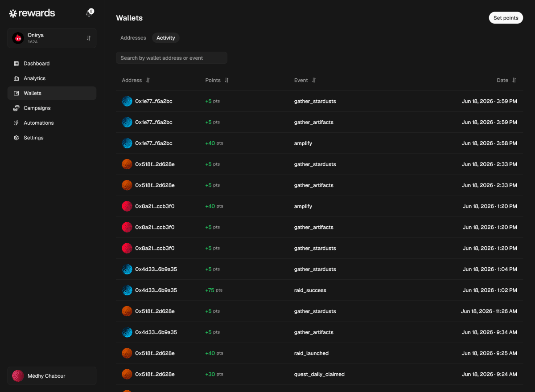The width and height of the screenshot is (535, 392).
Task: Click the Automations lightning icon
Action: click(16, 123)
